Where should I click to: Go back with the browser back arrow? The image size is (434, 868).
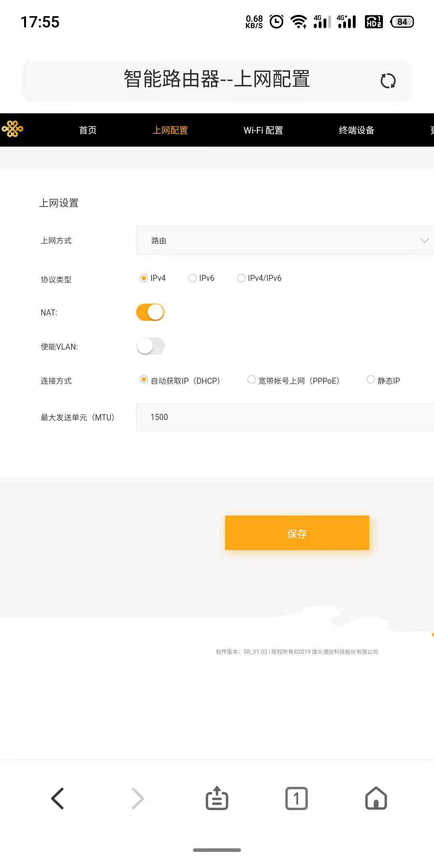pos(57,798)
